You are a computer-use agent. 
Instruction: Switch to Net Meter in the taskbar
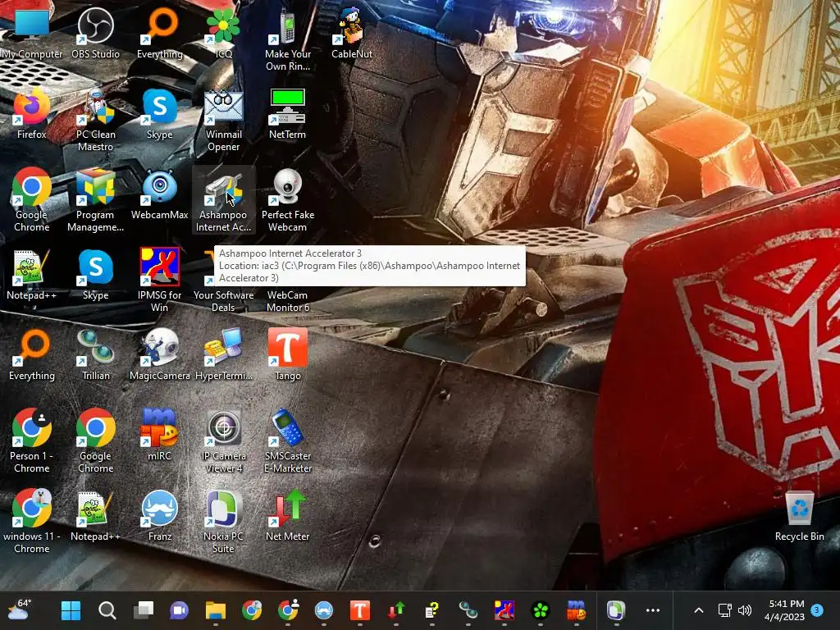(x=396, y=610)
